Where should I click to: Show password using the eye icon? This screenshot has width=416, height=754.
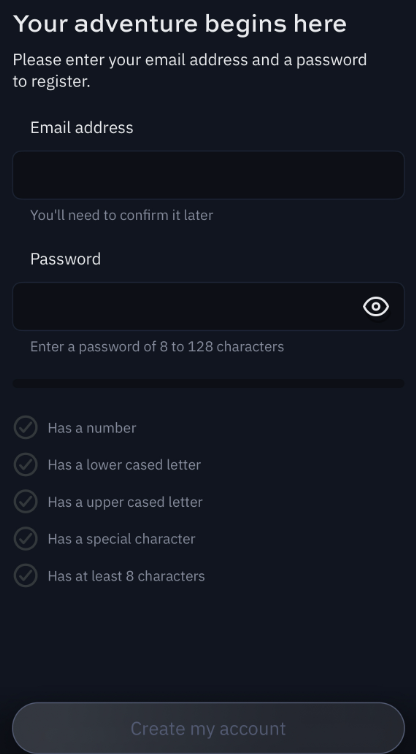pos(376,307)
